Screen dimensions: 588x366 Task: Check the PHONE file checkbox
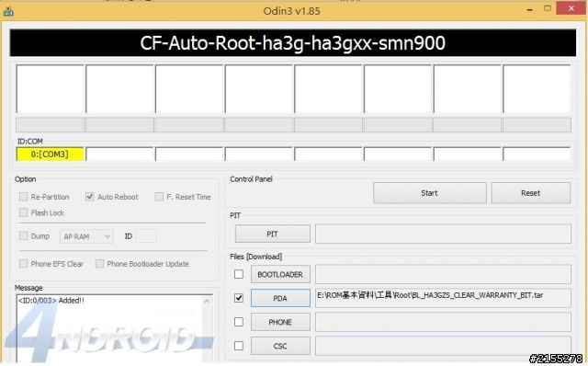tap(239, 322)
